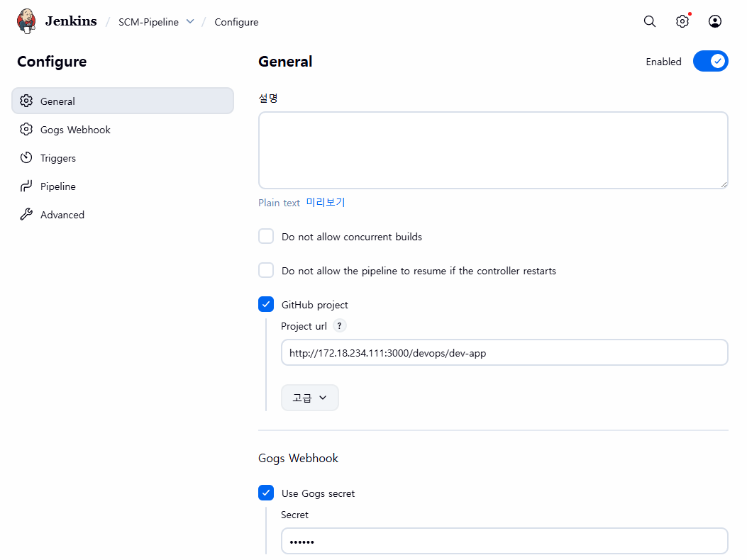Uncheck the Use Gogs secret checkbox

(x=266, y=493)
